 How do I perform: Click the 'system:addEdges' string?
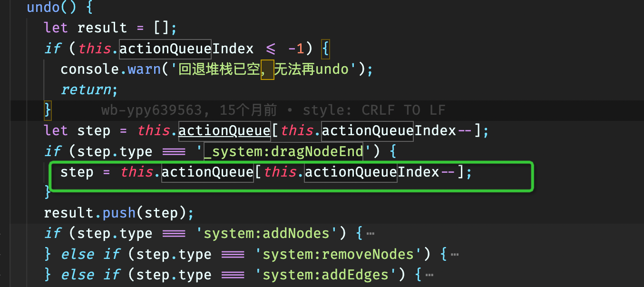pos(325,275)
